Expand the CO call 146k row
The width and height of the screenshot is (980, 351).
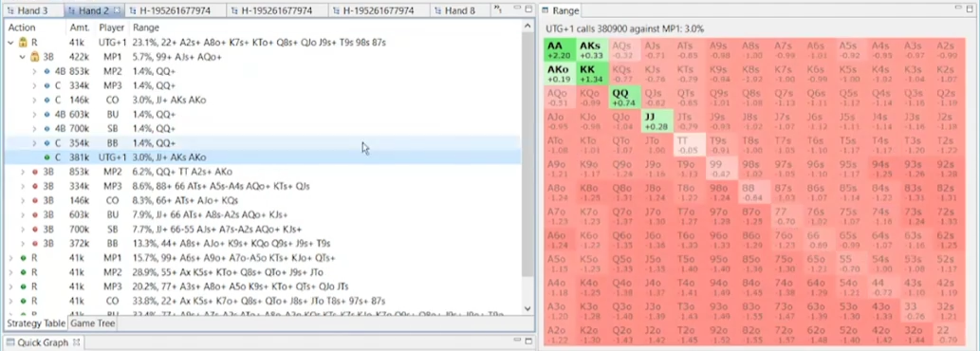click(x=34, y=100)
